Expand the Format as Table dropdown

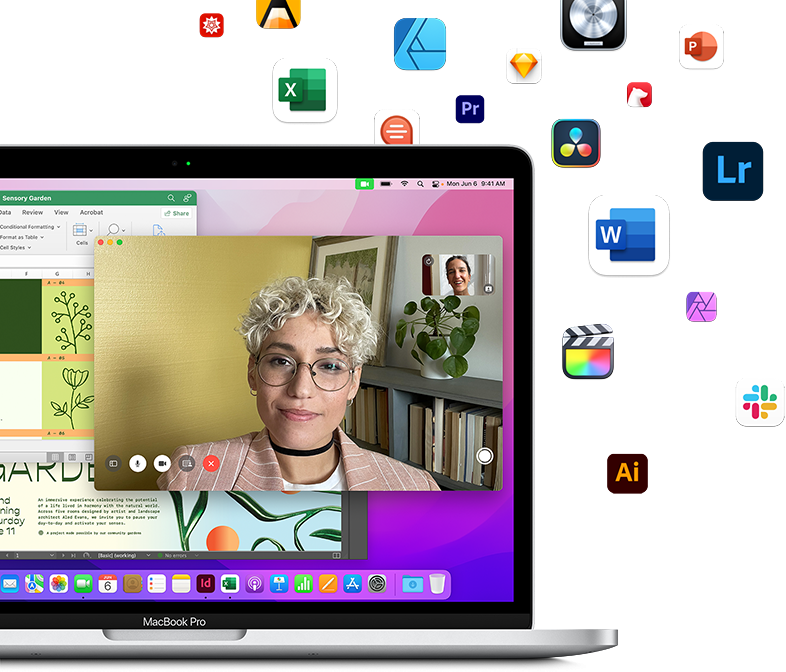pos(24,237)
